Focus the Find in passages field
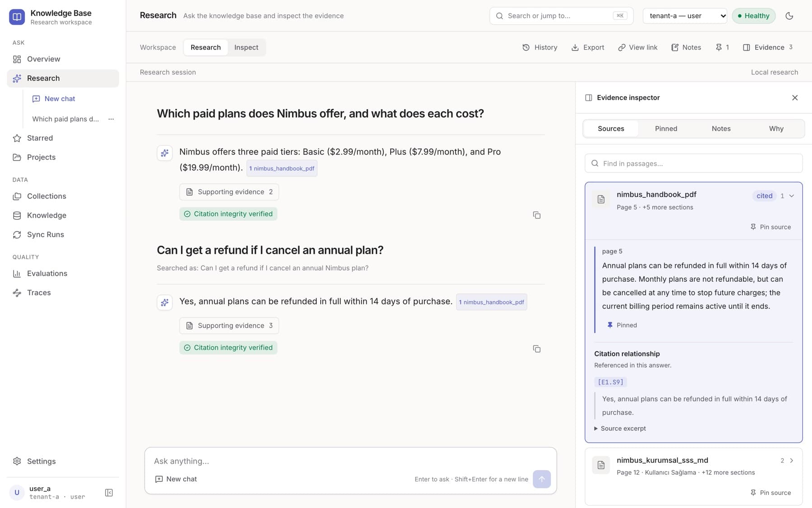 [x=693, y=163]
